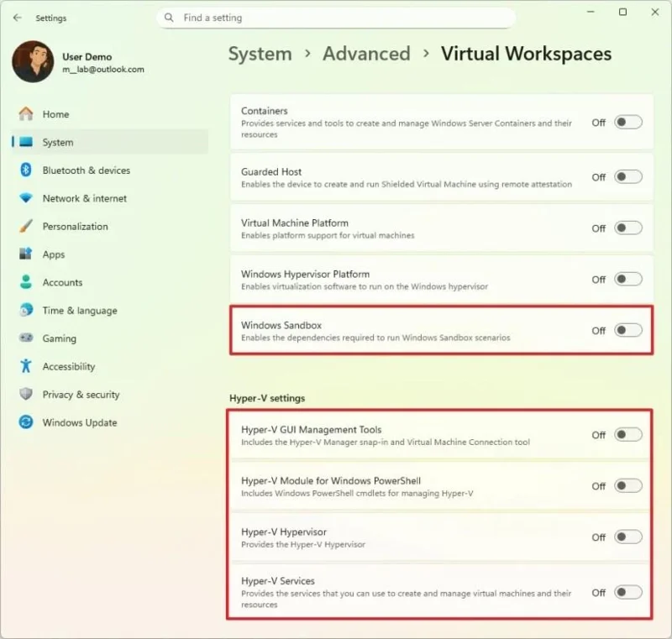The width and height of the screenshot is (672, 639).
Task: Click the Hyper-V settings heading
Action: click(x=267, y=398)
